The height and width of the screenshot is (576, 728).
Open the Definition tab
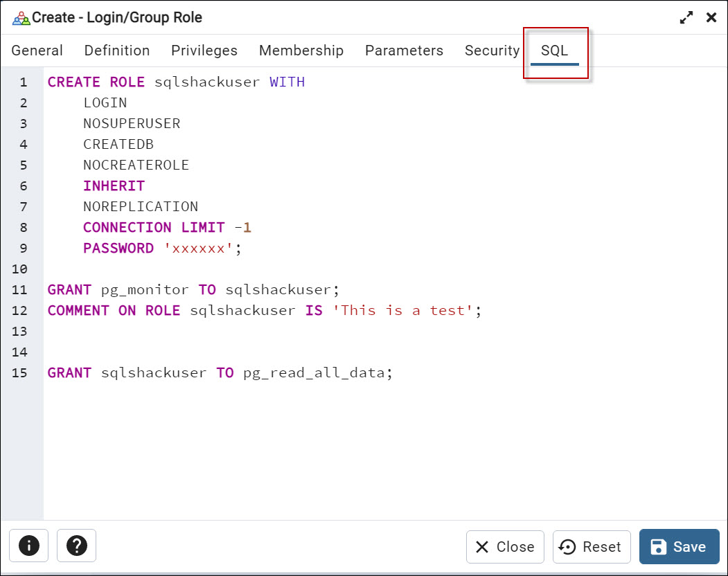coord(116,51)
